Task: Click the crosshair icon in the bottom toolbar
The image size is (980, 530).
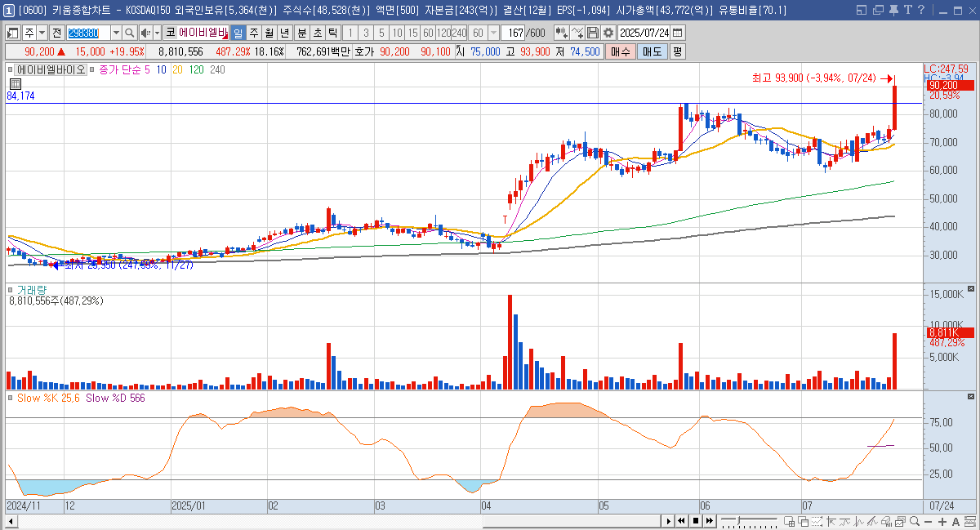Action: (x=831, y=521)
